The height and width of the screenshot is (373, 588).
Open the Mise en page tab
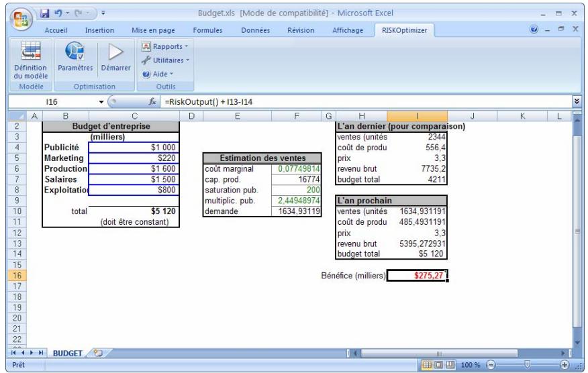(153, 30)
